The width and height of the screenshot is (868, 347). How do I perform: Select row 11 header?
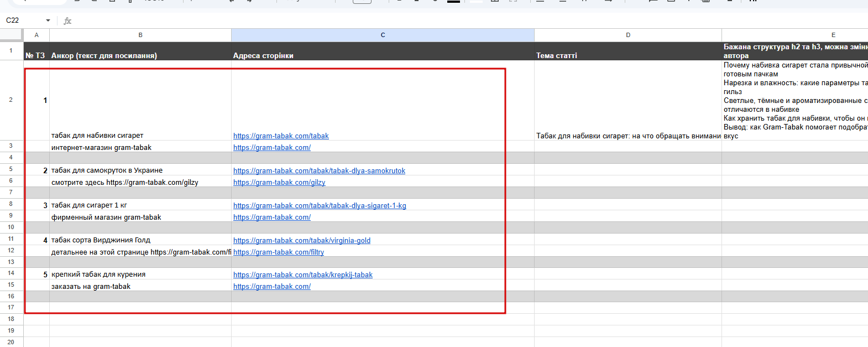pos(11,239)
